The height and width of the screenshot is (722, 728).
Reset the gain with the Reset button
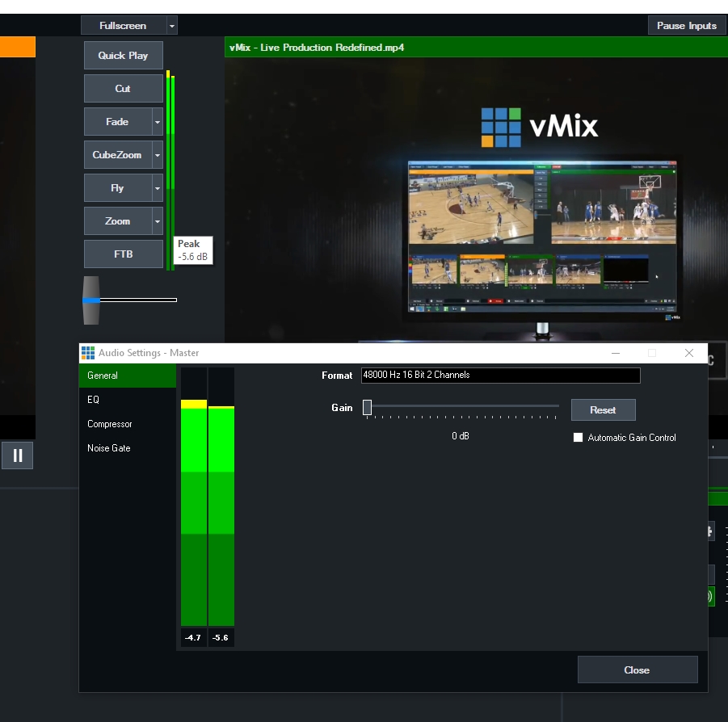pos(603,409)
